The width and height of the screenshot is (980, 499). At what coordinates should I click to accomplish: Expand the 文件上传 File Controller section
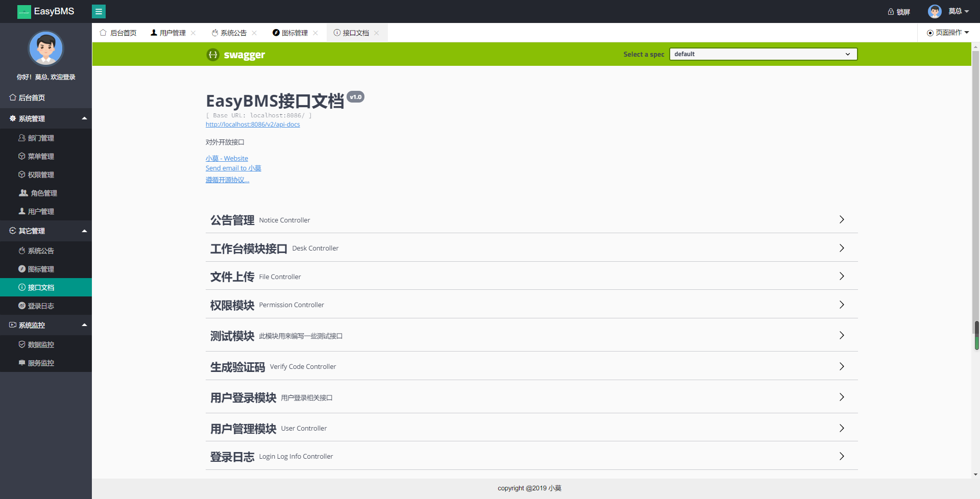pos(531,277)
